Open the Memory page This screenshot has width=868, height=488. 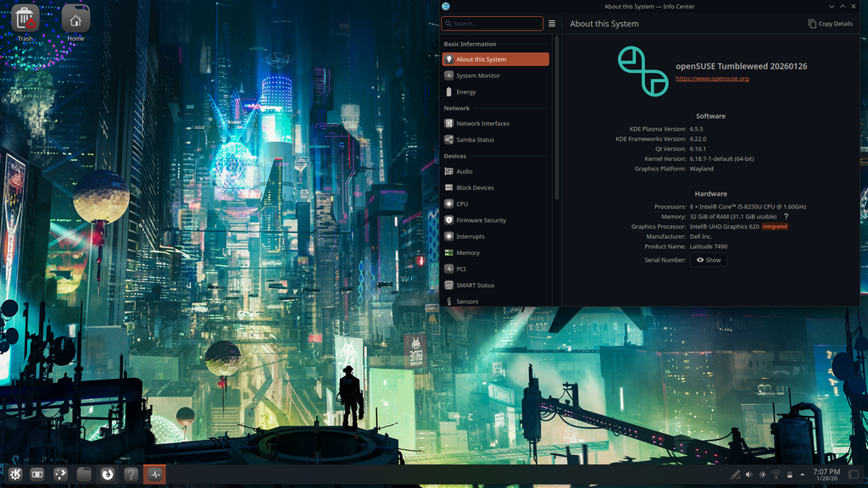click(495, 252)
